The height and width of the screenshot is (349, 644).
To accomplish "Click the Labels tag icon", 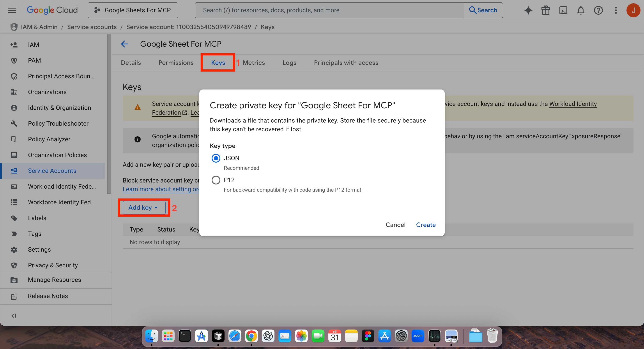I will (x=14, y=218).
